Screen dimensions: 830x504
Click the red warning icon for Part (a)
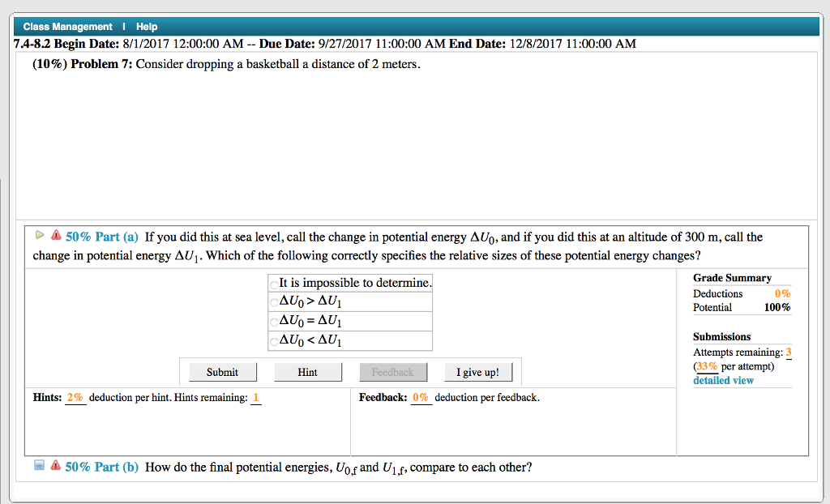click(x=55, y=237)
